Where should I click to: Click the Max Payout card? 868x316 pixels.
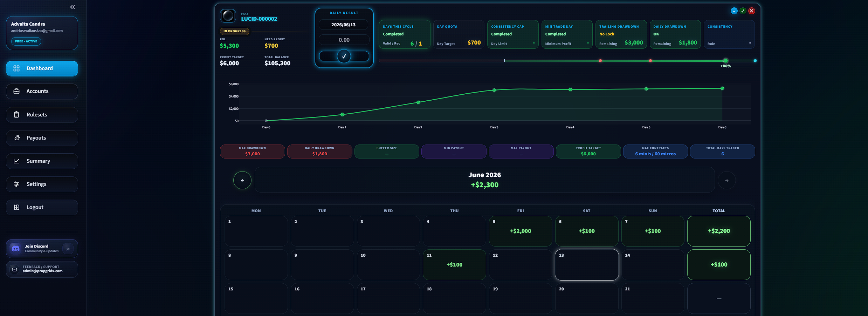pyautogui.click(x=521, y=152)
